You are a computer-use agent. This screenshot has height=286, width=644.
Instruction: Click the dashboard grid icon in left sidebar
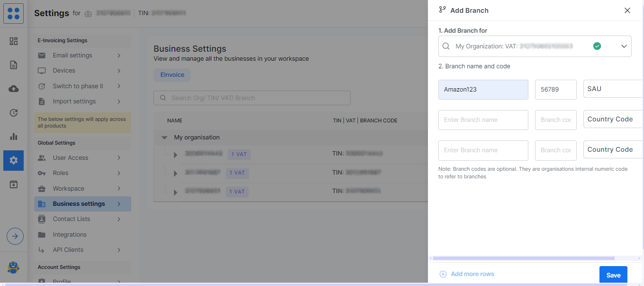(14, 41)
